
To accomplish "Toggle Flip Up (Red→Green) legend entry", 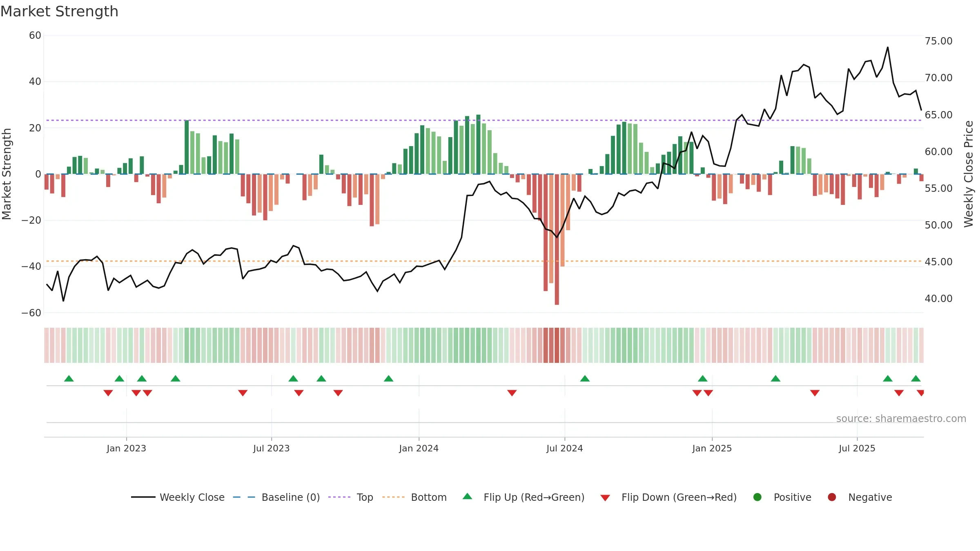I will pyautogui.click(x=523, y=497).
